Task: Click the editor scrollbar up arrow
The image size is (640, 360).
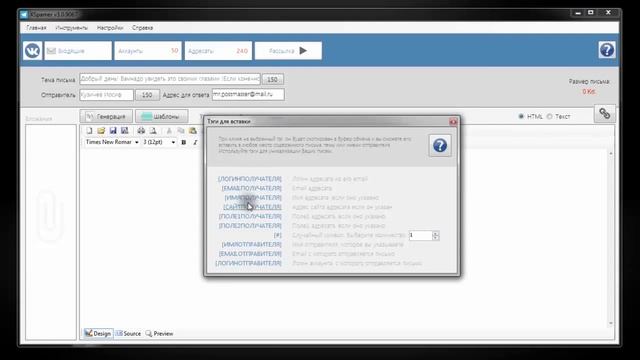Action: point(611,153)
